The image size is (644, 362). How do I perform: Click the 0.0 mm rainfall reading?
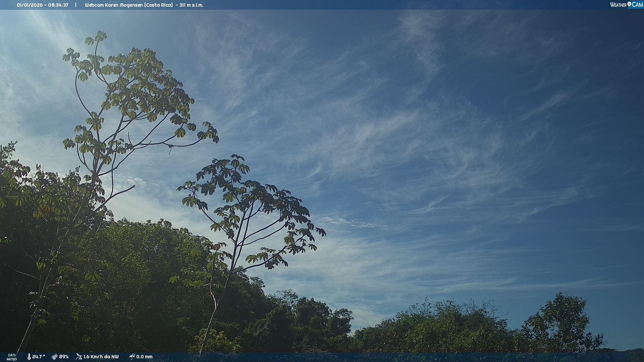(144, 357)
